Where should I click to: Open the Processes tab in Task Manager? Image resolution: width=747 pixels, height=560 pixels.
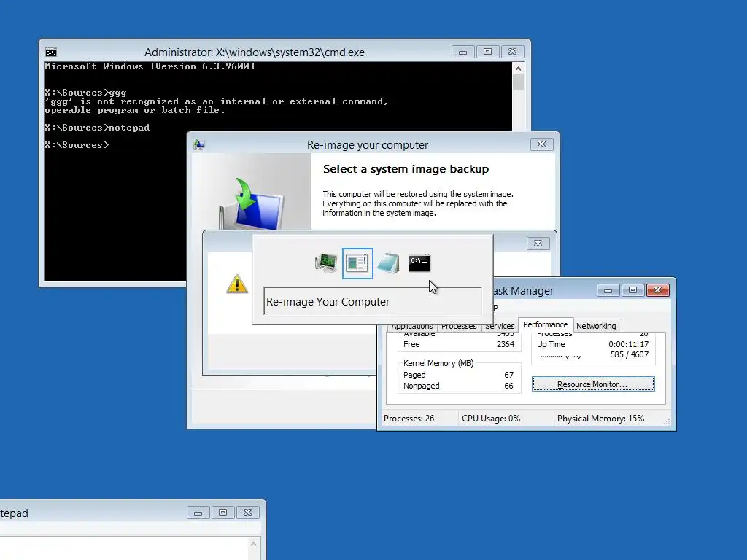tap(459, 326)
